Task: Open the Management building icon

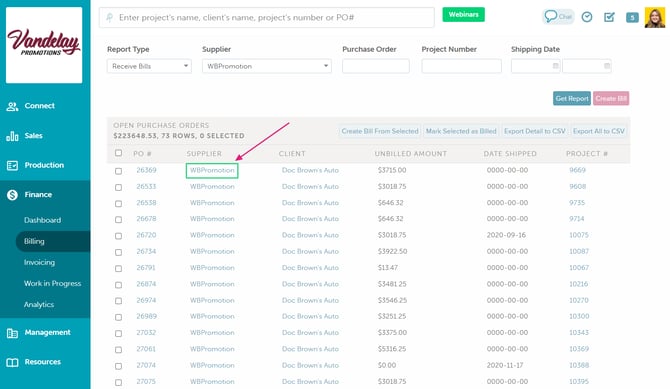Action: 12,333
